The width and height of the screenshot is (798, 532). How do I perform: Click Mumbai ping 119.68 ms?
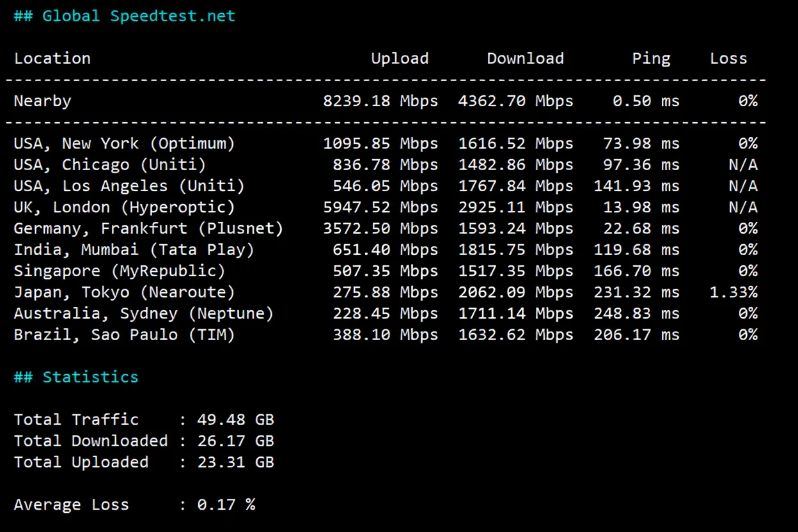pyautogui.click(x=636, y=250)
